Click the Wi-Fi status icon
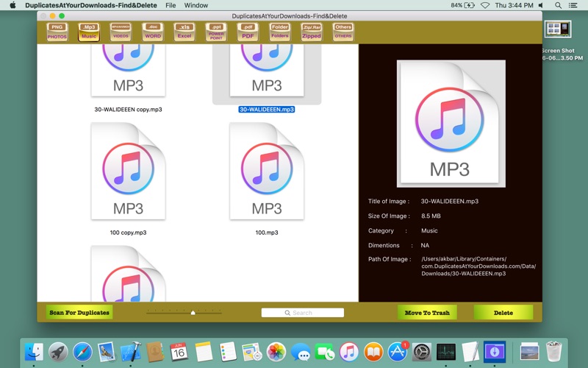The image size is (588, 368). click(485, 5)
